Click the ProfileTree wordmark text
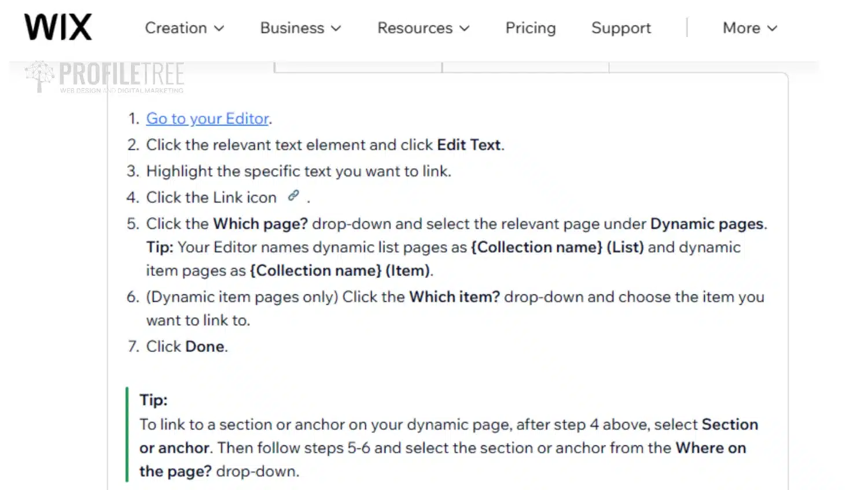This screenshot has height=490, width=868. (122, 74)
